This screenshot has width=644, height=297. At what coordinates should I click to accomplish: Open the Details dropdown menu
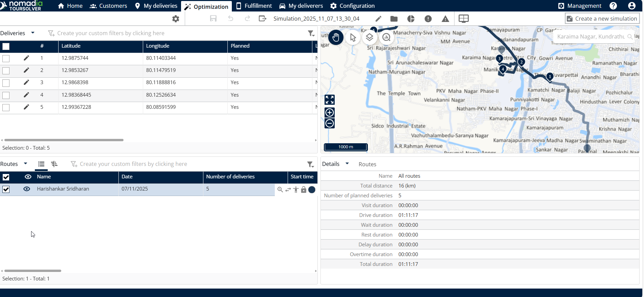coord(347,164)
